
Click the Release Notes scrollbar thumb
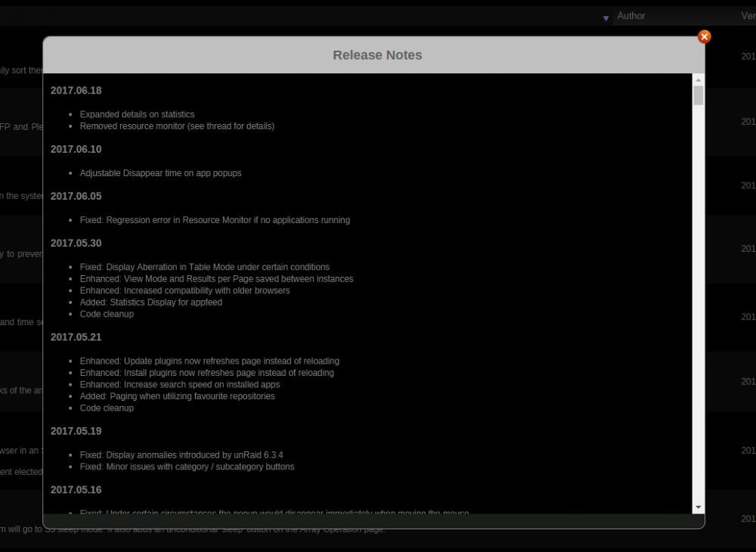698,95
